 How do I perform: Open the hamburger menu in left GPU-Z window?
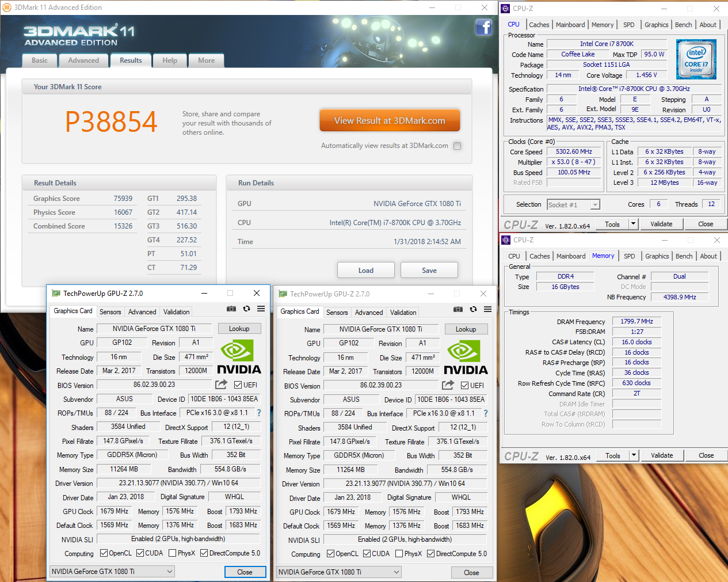tap(261, 309)
